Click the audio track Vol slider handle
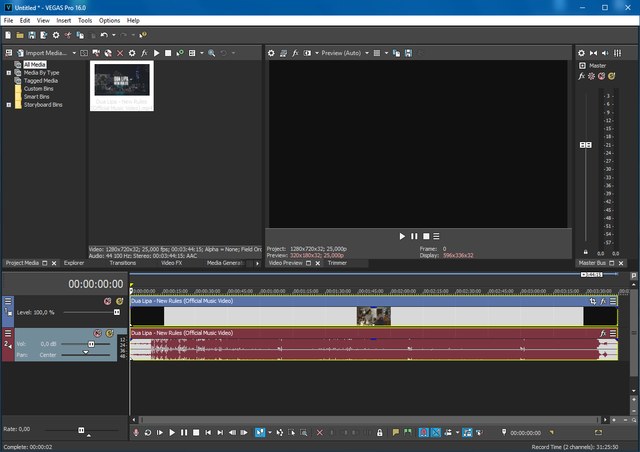Screen dimensions: 640x452 pos(92,343)
